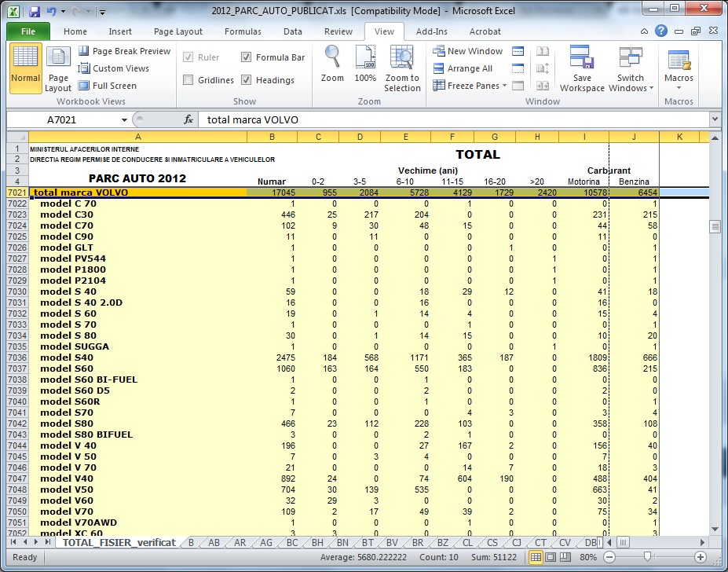Switch to Page Layout view in the ribbon
Viewport: 728px width, 572px height.
(x=58, y=68)
